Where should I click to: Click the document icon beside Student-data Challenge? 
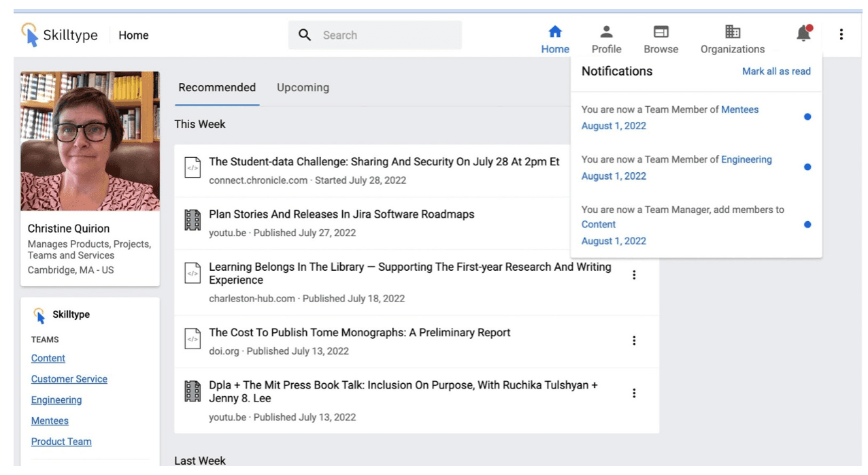tap(193, 167)
